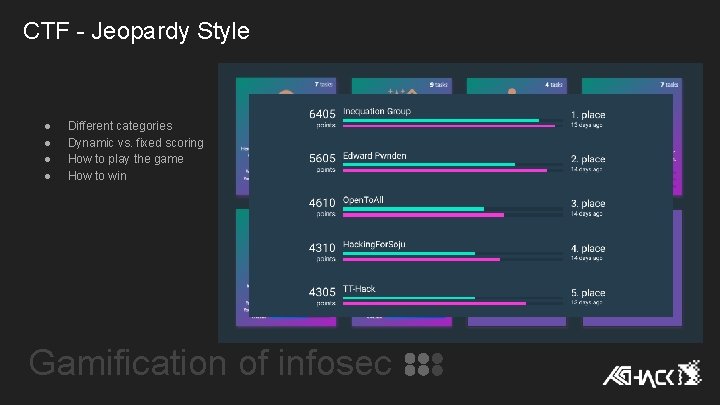Click the '1. place' label
The height and width of the screenshot is (405, 720).
[588, 115]
